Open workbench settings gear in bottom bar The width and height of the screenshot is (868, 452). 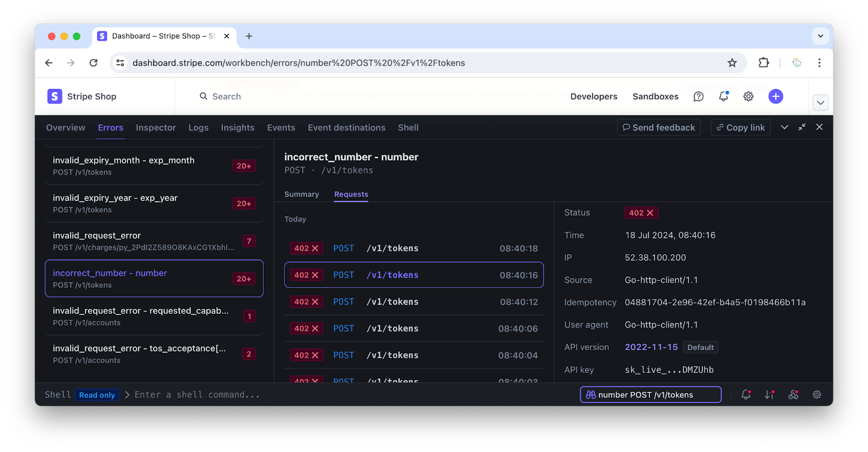(816, 395)
